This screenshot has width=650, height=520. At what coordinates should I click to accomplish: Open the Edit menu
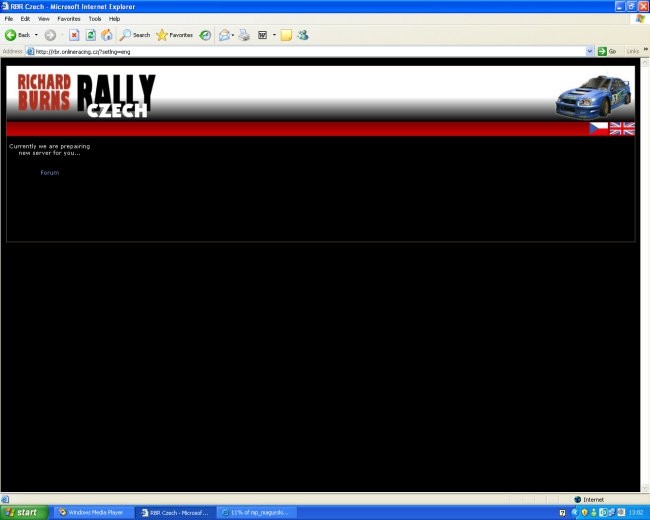pos(25,19)
